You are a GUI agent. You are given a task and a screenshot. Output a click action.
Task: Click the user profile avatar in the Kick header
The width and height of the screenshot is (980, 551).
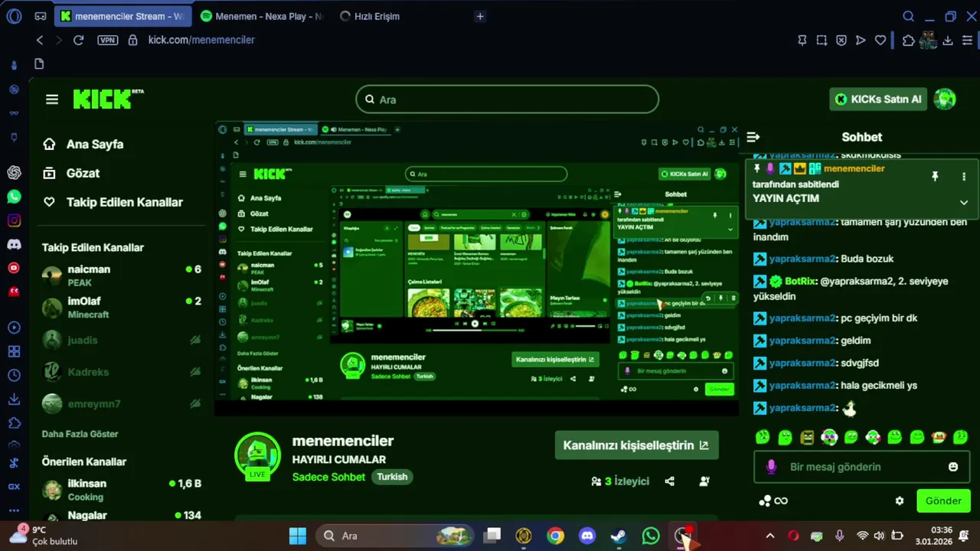(945, 99)
